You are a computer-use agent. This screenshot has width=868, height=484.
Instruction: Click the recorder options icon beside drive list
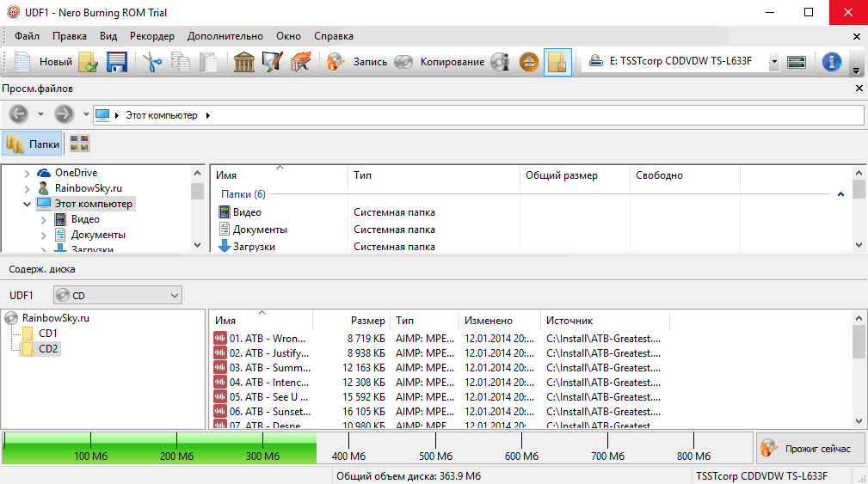[796, 62]
